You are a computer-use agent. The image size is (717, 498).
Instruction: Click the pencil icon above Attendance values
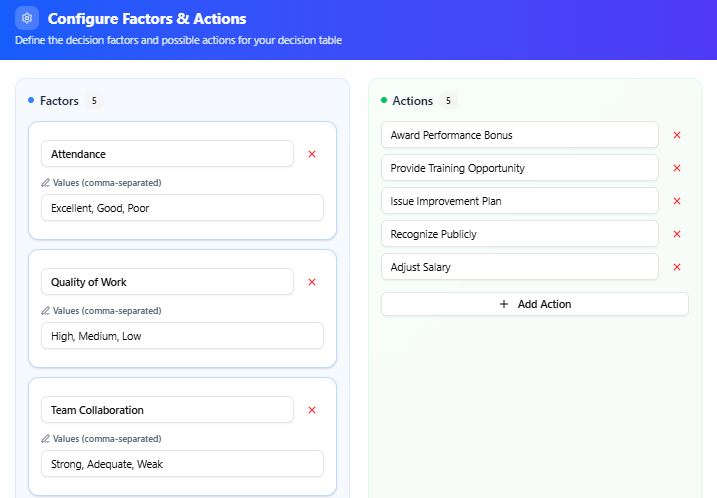(x=45, y=183)
